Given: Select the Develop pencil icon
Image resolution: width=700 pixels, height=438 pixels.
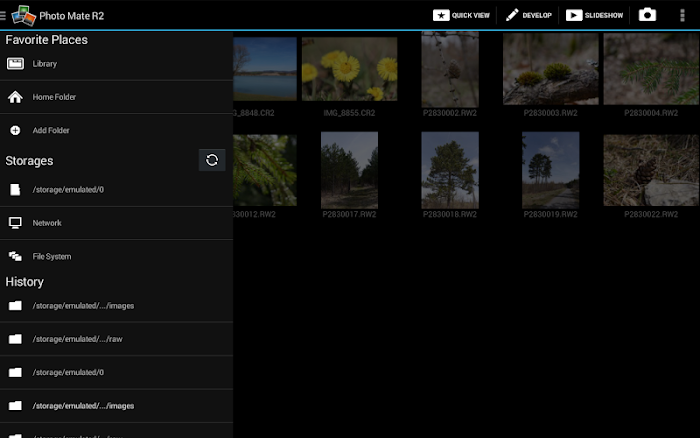Looking at the screenshot, I should click(512, 15).
